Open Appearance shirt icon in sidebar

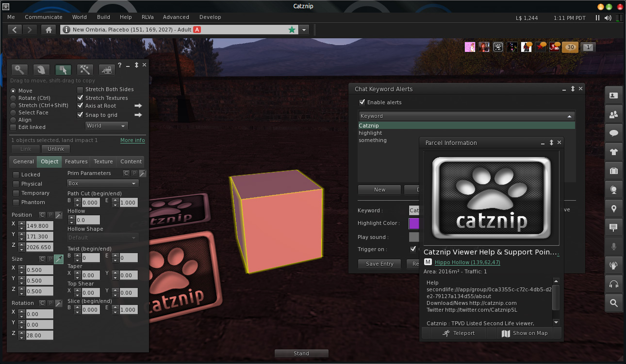click(x=613, y=152)
